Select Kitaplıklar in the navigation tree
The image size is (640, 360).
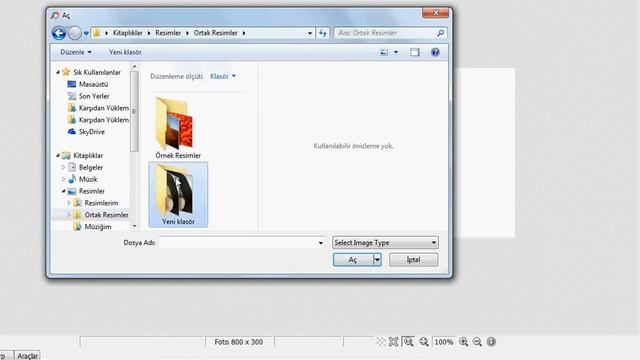pyautogui.click(x=88, y=156)
